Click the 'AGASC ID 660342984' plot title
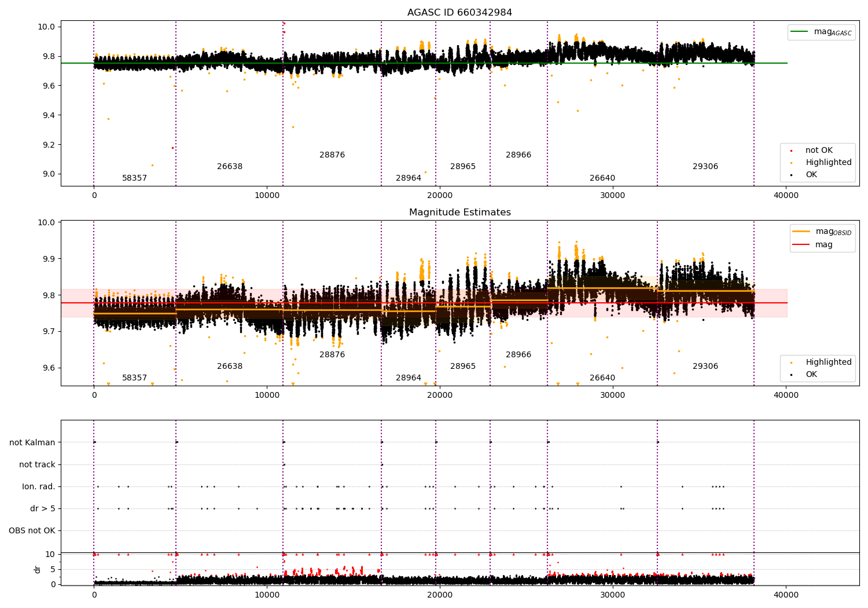This screenshot has height=608, width=868. 459,13
